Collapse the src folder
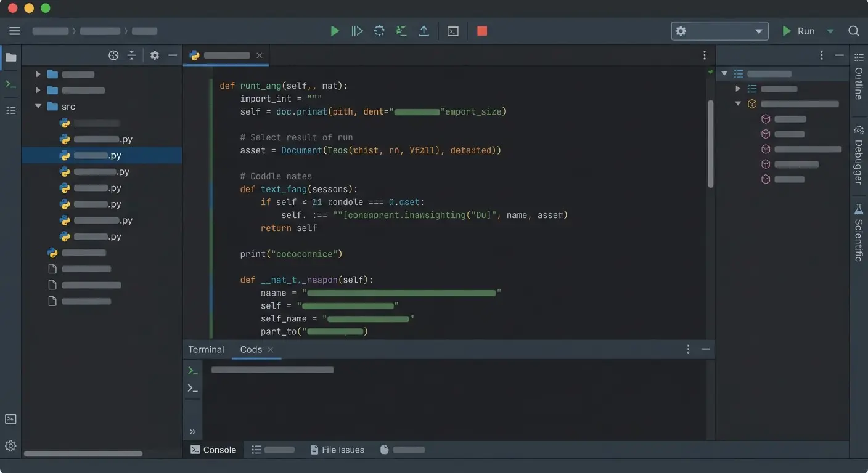Screen dimensions: 868x473 click(38, 107)
